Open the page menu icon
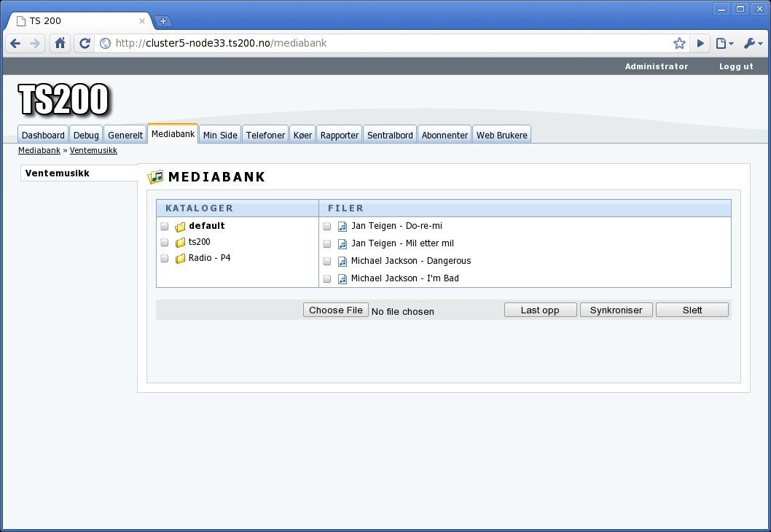This screenshot has width=771, height=532. tap(724, 43)
